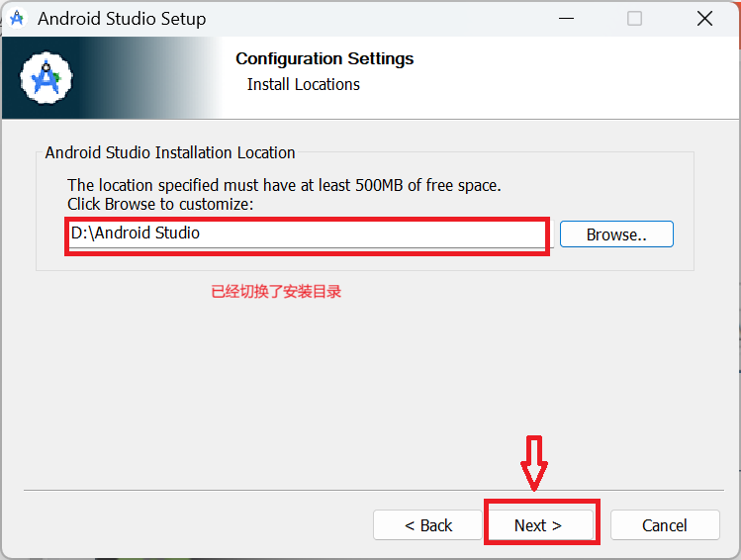Click the Android Studio logo in the header

point(46,78)
